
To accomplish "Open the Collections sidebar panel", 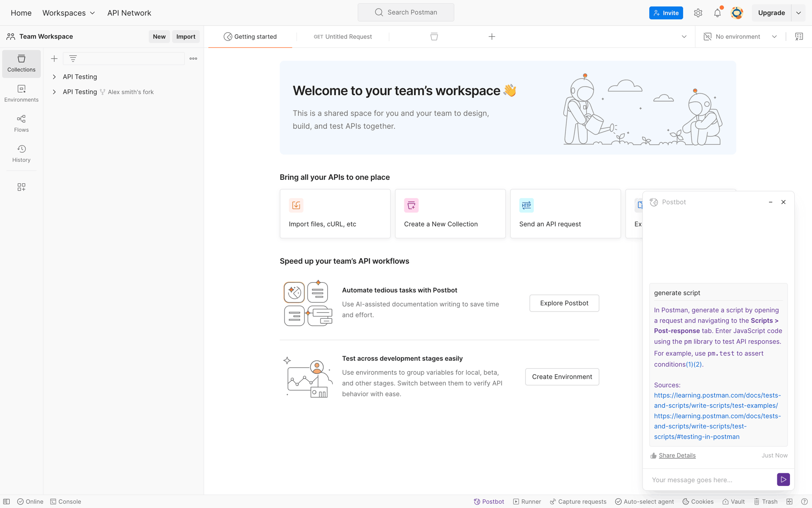I will click(21, 63).
